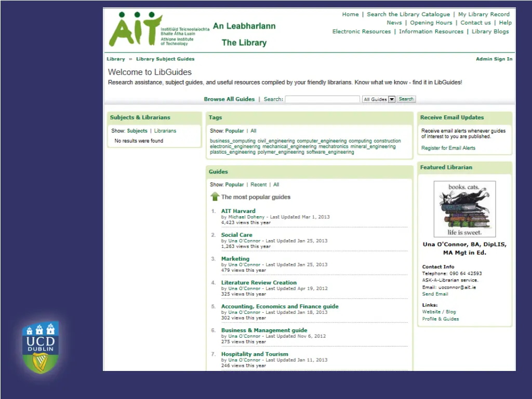This screenshot has width=532, height=399.
Task: Click the 'No results were found' message
Action: point(139,141)
